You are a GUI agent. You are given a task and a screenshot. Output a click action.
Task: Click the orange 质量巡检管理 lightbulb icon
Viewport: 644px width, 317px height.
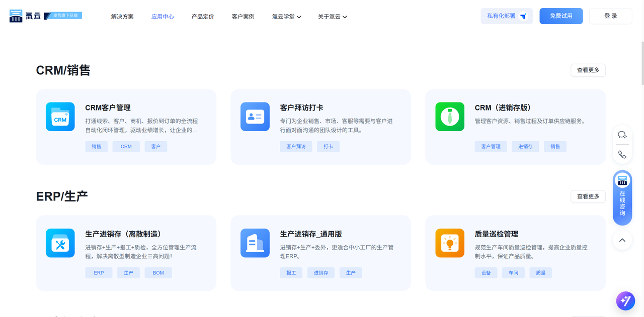point(449,243)
